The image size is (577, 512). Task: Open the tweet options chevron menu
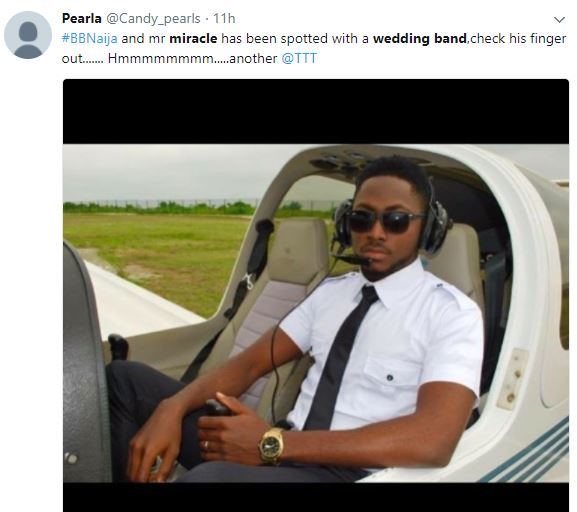(x=559, y=20)
